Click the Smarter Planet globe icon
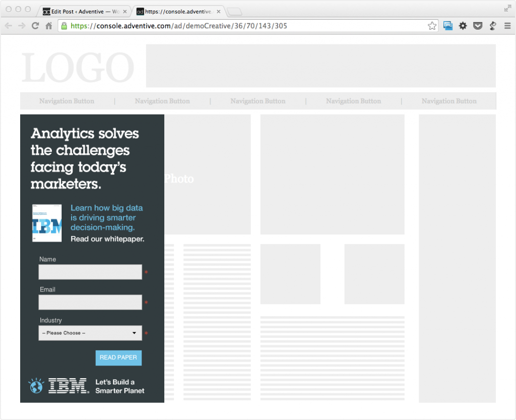Image resolution: width=516 pixels, height=420 pixels. pos(36,386)
